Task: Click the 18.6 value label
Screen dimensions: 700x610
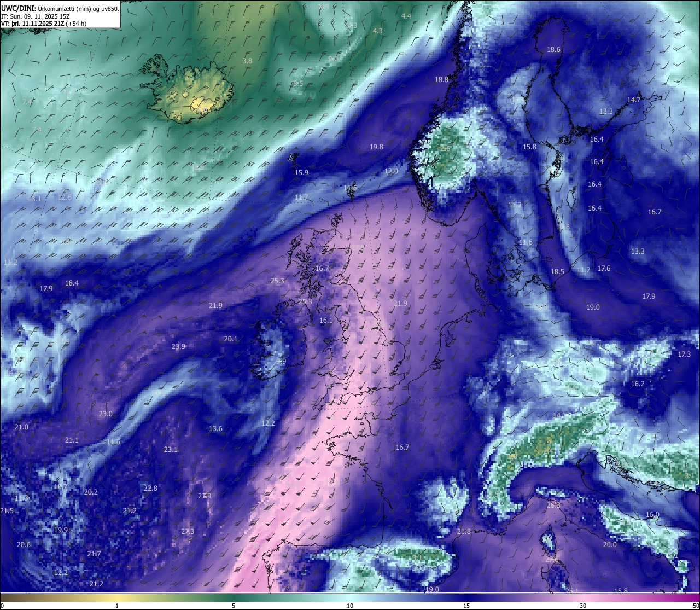Action: 554,50
